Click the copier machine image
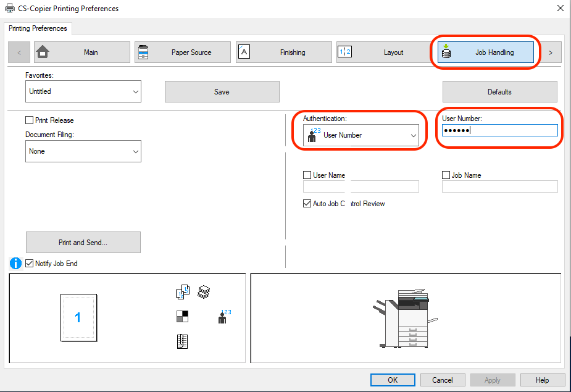Image resolution: width=571 pixels, height=392 pixels. [x=406, y=319]
